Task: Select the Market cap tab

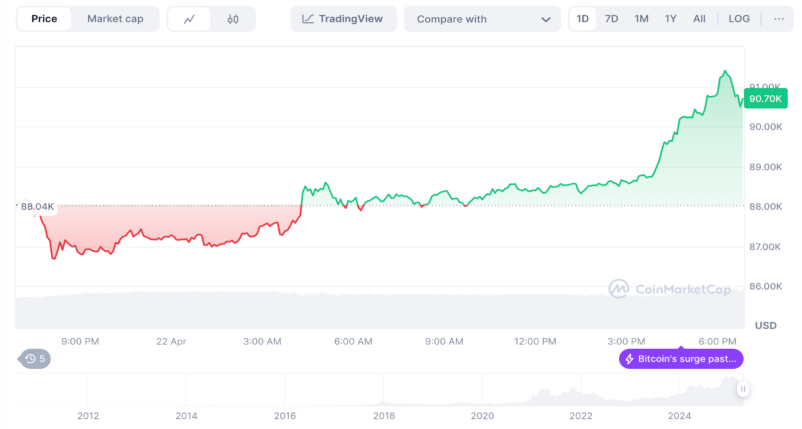Action: click(x=115, y=19)
